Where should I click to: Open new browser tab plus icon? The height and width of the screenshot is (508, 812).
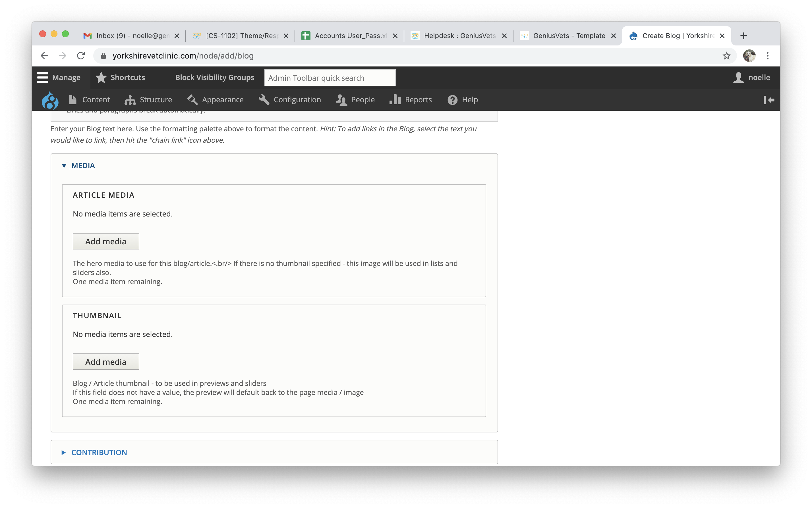[743, 36]
